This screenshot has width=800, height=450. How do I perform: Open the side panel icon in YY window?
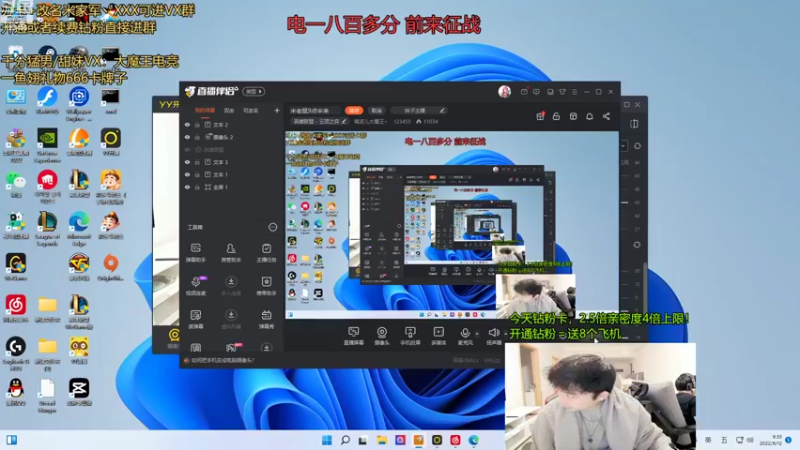click(634, 124)
